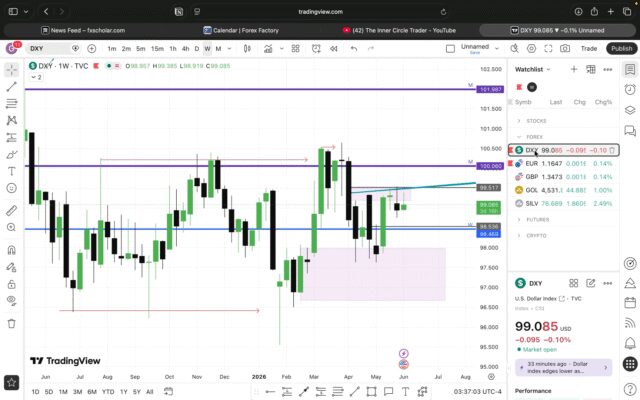Viewport: 640px width, 400px height.
Task: Open the Watchlist name dropdown
Action: pyautogui.click(x=533, y=69)
